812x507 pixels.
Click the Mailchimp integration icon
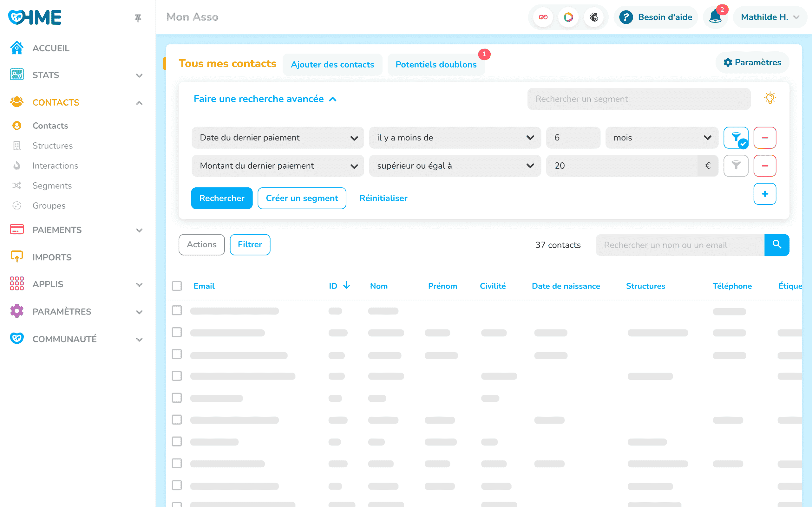point(594,17)
